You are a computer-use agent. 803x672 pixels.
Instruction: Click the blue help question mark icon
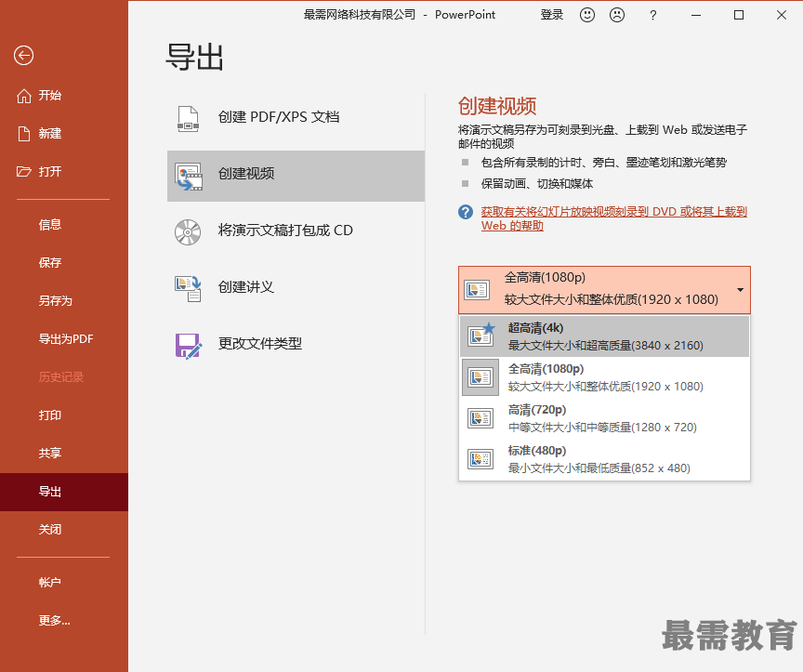click(x=466, y=212)
